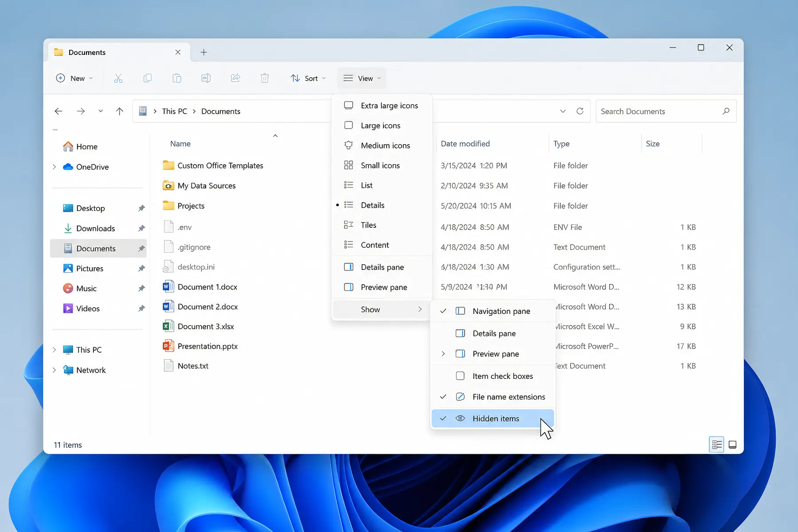Go up one folder level arrow

tap(120, 111)
